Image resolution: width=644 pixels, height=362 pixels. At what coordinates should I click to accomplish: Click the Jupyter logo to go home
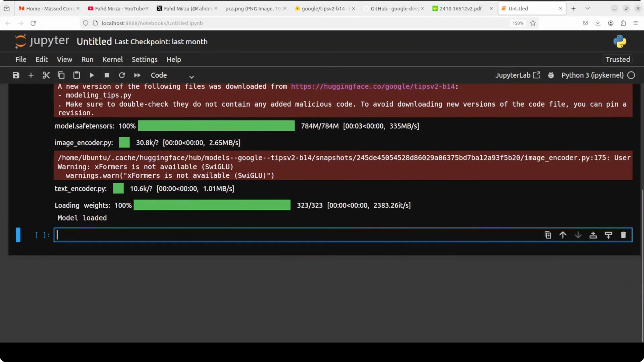point(42,41)
